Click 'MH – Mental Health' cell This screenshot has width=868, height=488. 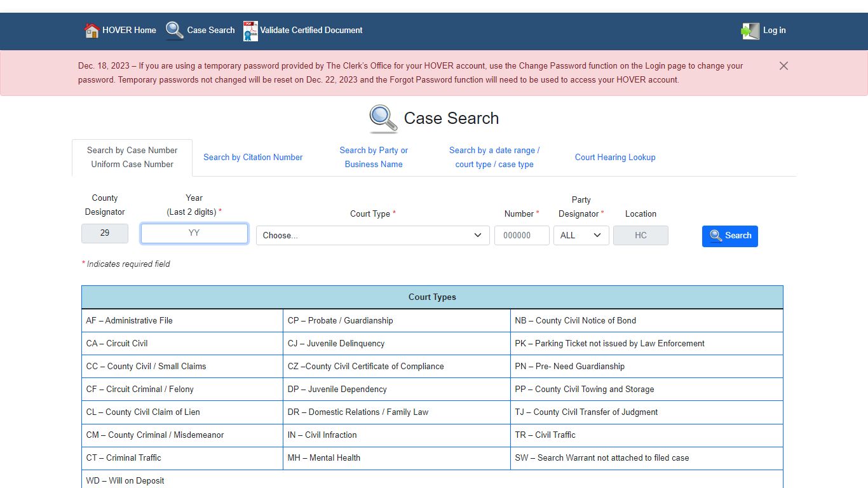point(397,458)
